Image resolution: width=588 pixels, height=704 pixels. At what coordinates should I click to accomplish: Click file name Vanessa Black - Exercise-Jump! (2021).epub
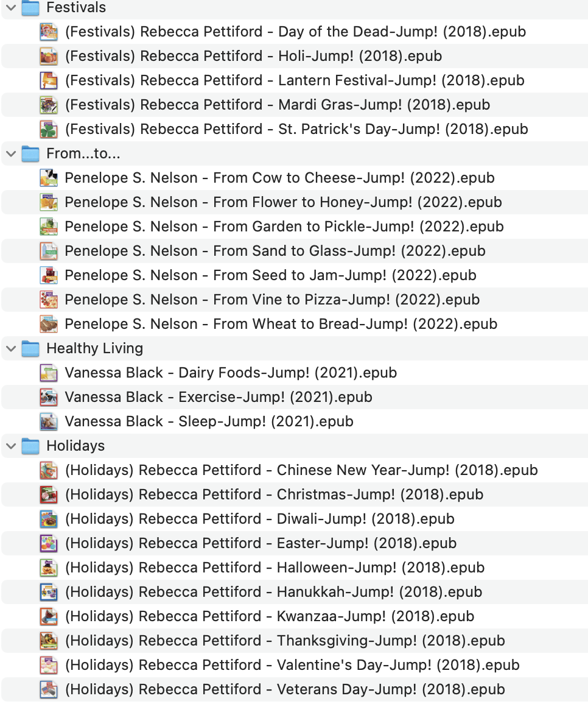pos(218,397)
